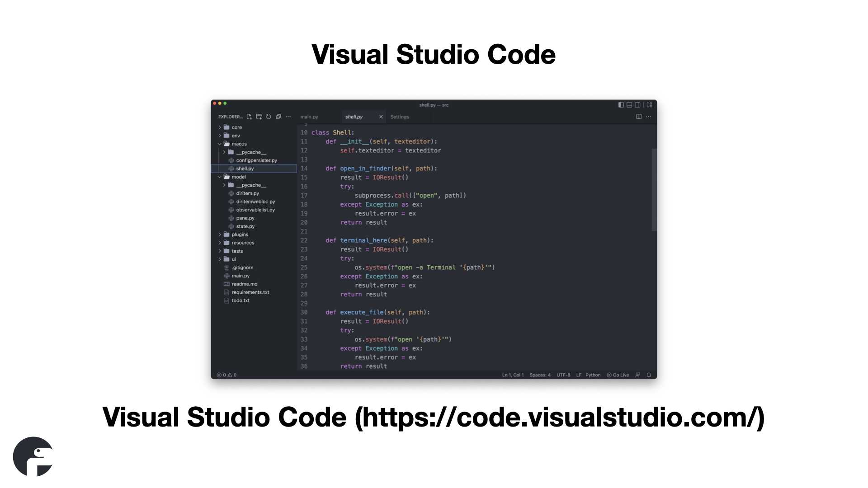Close the shell.py tab
The image size is (868, 488).
tap(381, 117)
